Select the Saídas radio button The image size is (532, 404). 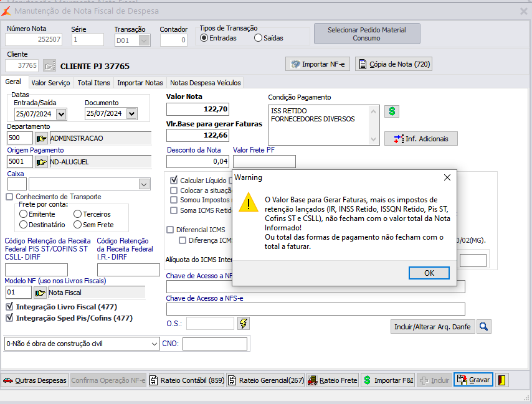click(x=258, y=38)
